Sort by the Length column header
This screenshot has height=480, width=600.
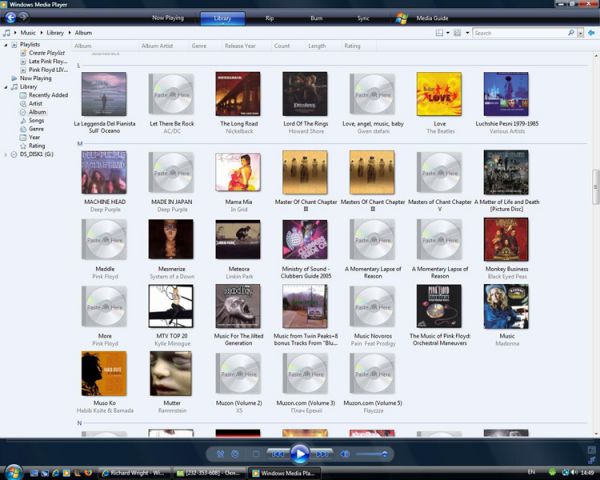[317, 46]
